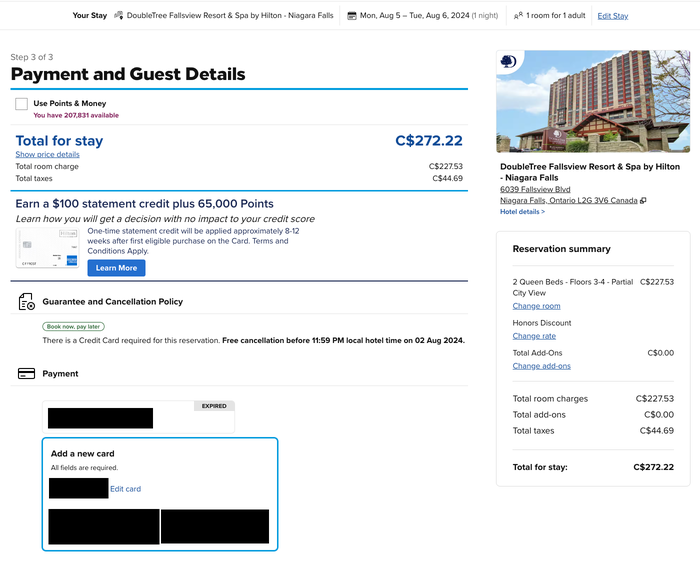Click the Niagara Falls, Ontario address line
Screen dimensions: 700x570
click(x=568, y=200)
